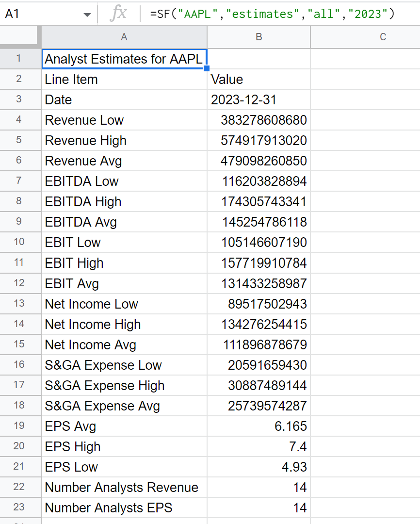This screenshot has height=524, width=420.
Task: Select the cell with 2023-12-31
Action: click(x=258, y=99)
